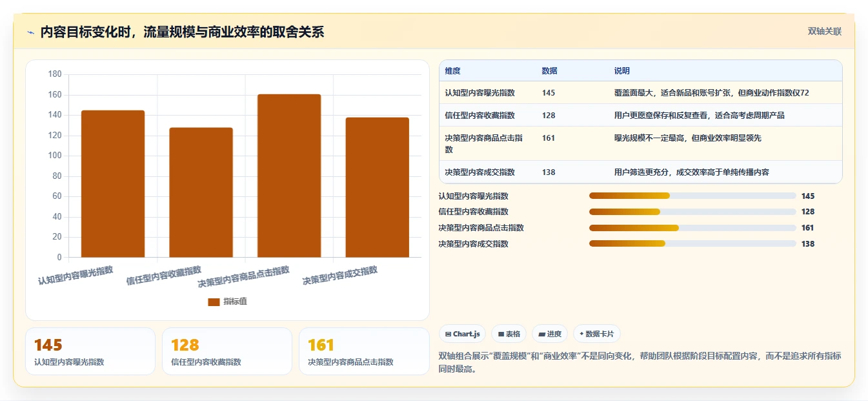Click value 138 in the table's 数据 column
This screenshot has height=401, width=868.
point(549,172)
